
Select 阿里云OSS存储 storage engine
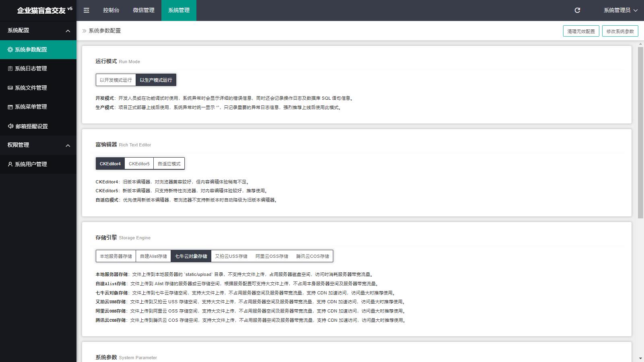[272, 256]
